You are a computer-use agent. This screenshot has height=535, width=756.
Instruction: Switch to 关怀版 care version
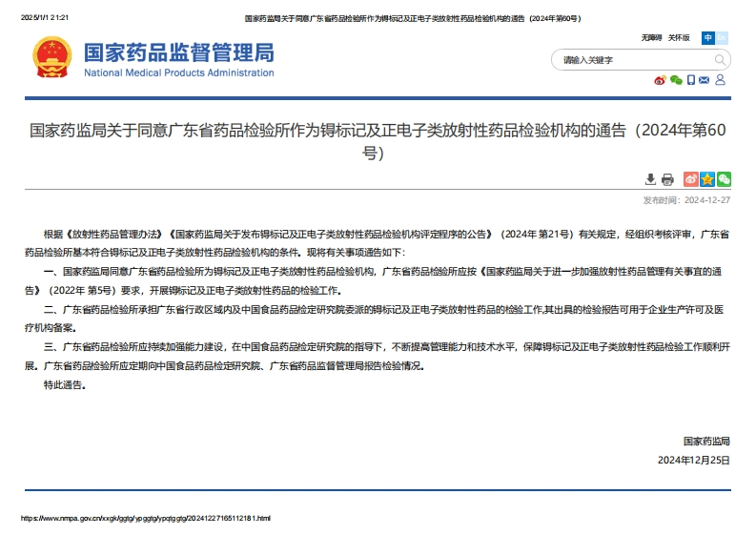679,38
